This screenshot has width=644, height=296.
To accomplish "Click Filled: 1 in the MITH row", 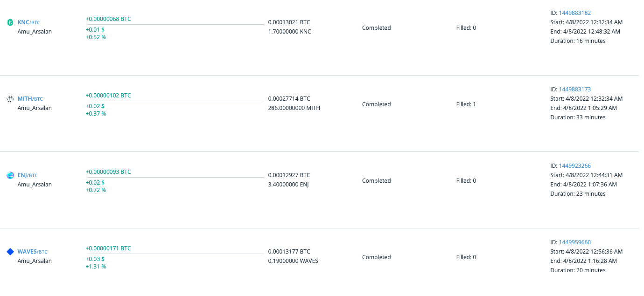I will pos(466,104).
